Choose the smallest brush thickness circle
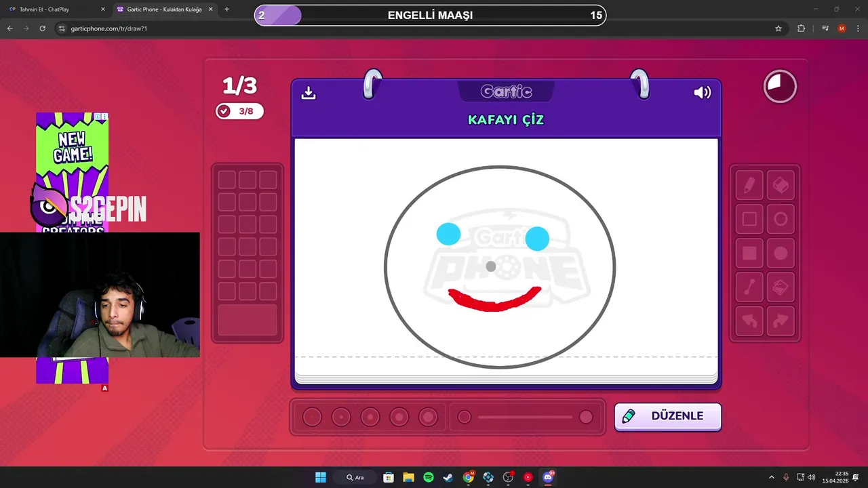868x488 pixels. coord(312,417)
